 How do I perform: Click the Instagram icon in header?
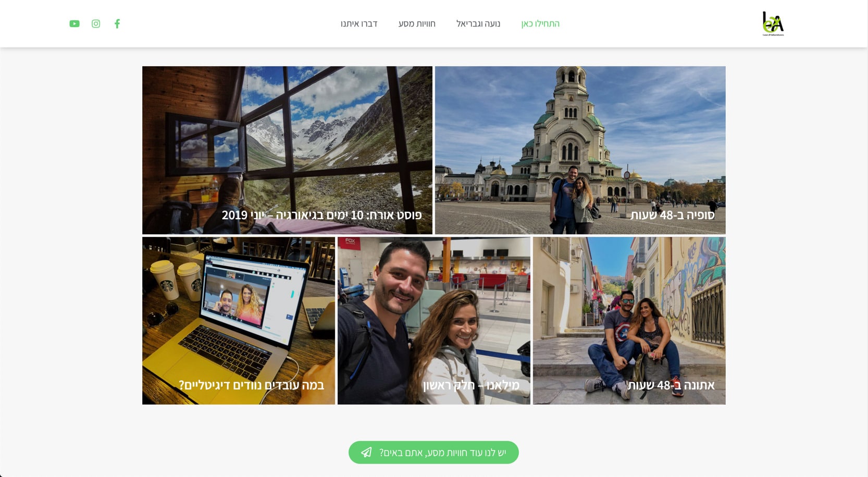point(96,24)
